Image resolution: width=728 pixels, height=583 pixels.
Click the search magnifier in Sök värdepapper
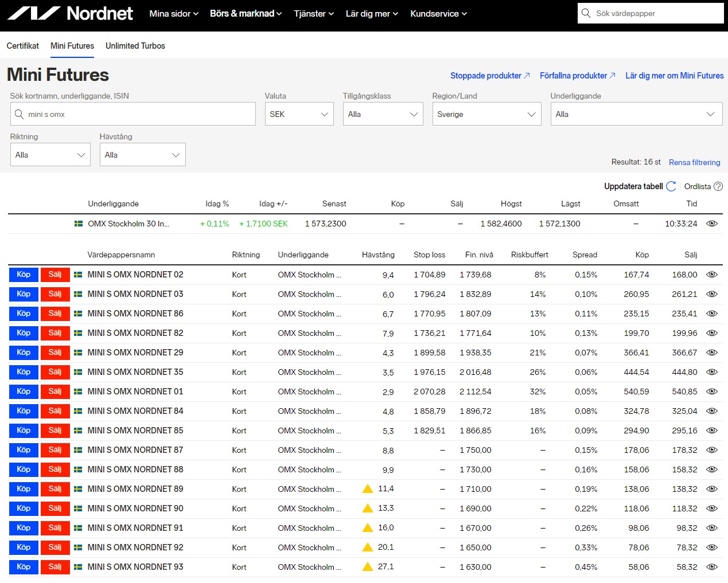(586, 13)
